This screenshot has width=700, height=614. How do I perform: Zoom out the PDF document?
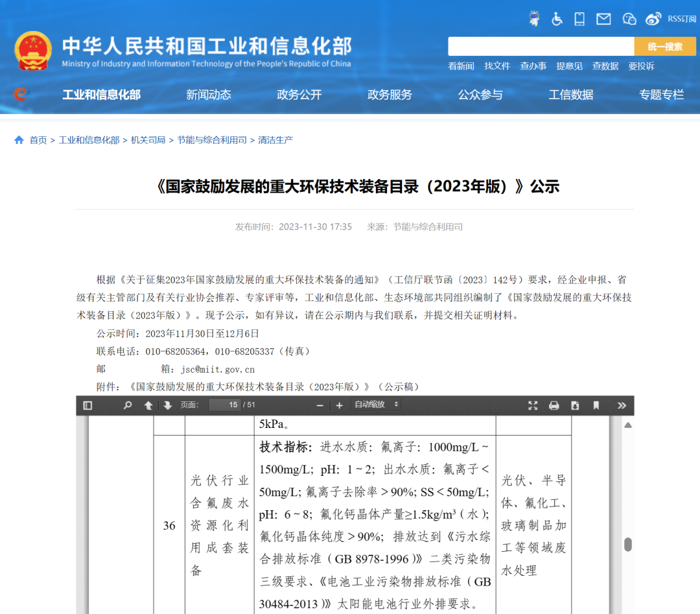pos(320,405)
